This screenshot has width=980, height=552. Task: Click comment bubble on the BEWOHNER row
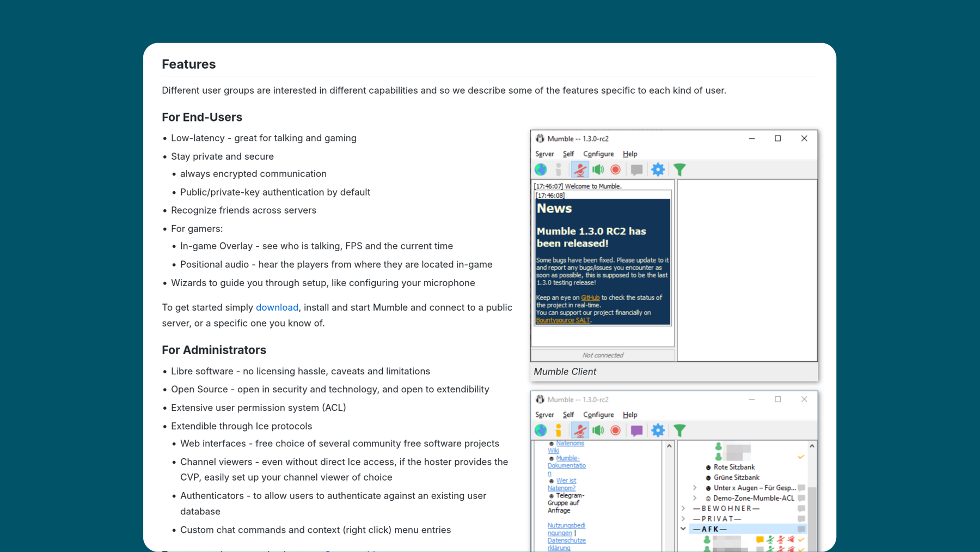click(801, 508)
